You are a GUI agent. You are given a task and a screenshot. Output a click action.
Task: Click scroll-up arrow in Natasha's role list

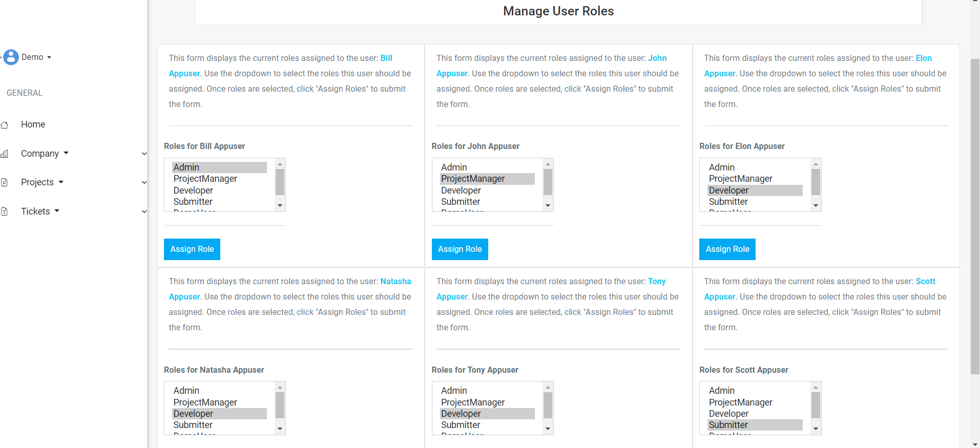point(280,387)
